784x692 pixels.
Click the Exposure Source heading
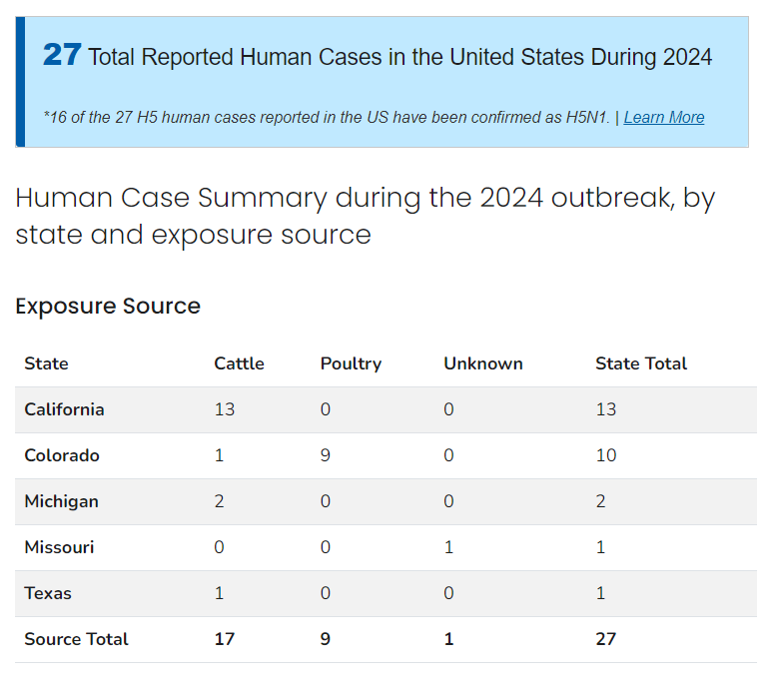pos(108,306)
